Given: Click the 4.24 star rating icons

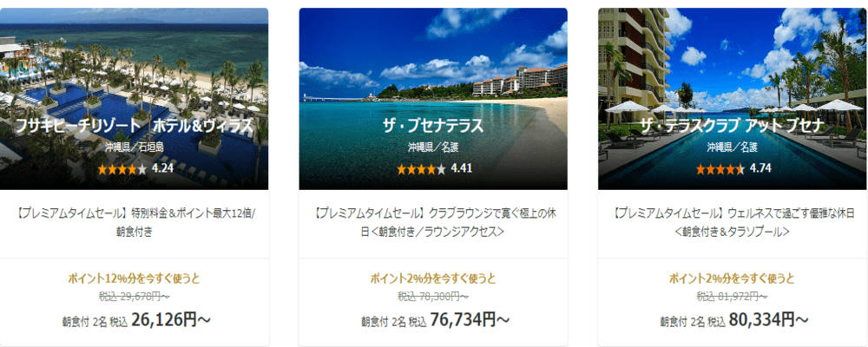Looking at the screenshot, I should point(122,169).
